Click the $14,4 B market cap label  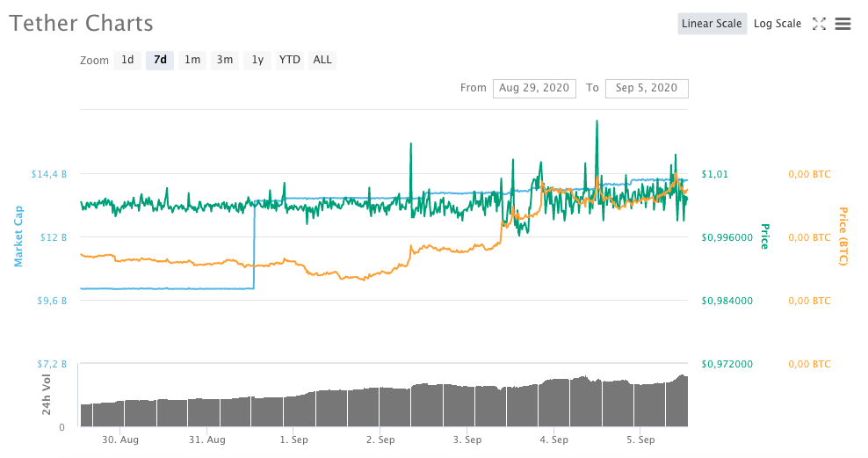[48, 174]
